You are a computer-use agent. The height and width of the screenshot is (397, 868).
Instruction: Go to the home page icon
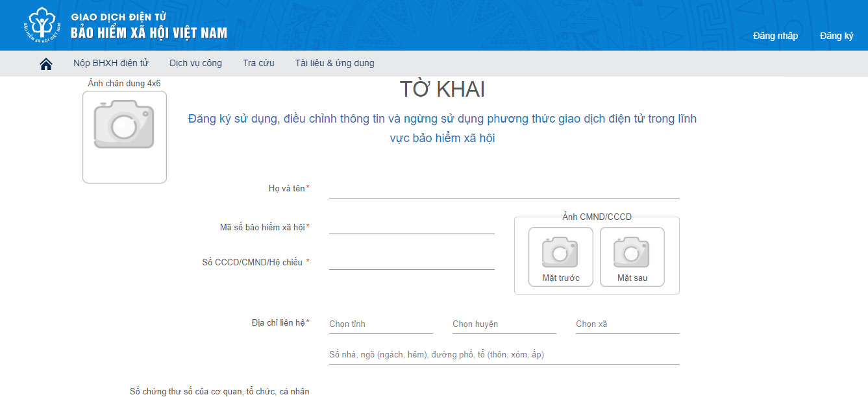[46, 64]
